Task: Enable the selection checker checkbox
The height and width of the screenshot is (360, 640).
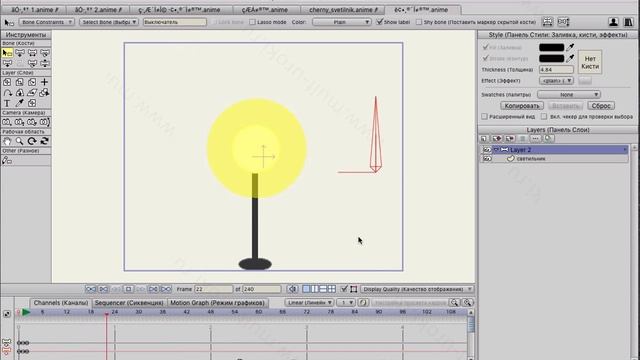Action: point(544,117)
